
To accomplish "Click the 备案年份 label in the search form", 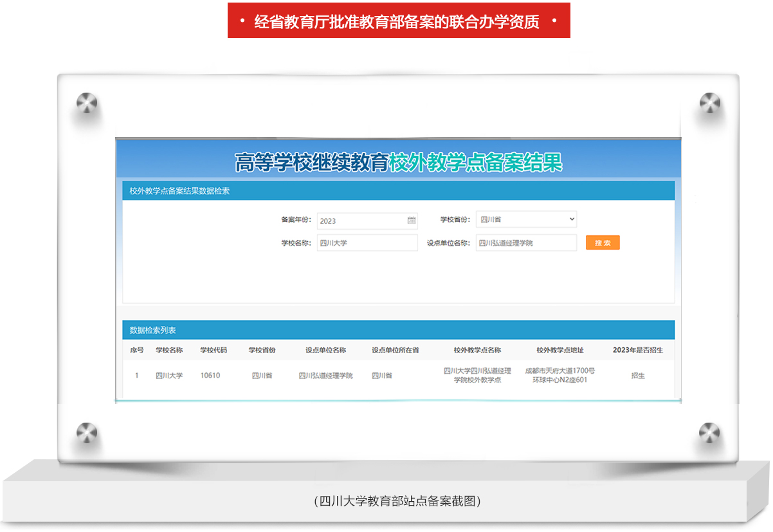I will (296, 220).
